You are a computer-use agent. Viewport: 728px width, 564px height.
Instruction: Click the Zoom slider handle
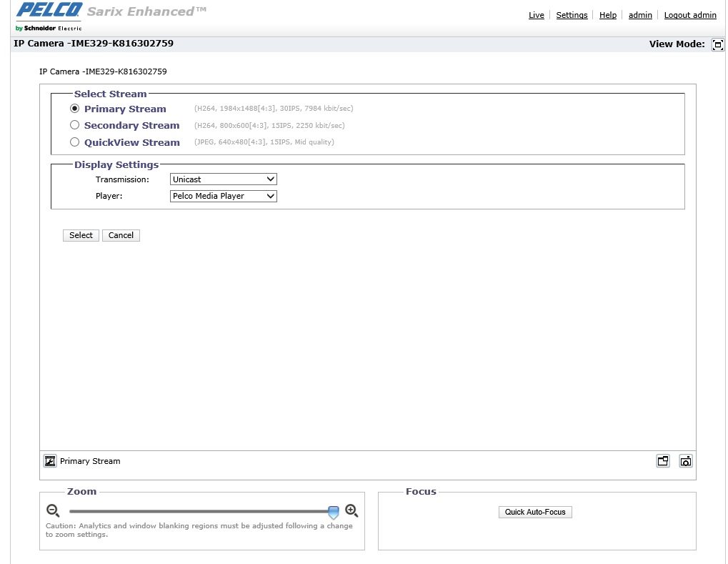[333, 512]
